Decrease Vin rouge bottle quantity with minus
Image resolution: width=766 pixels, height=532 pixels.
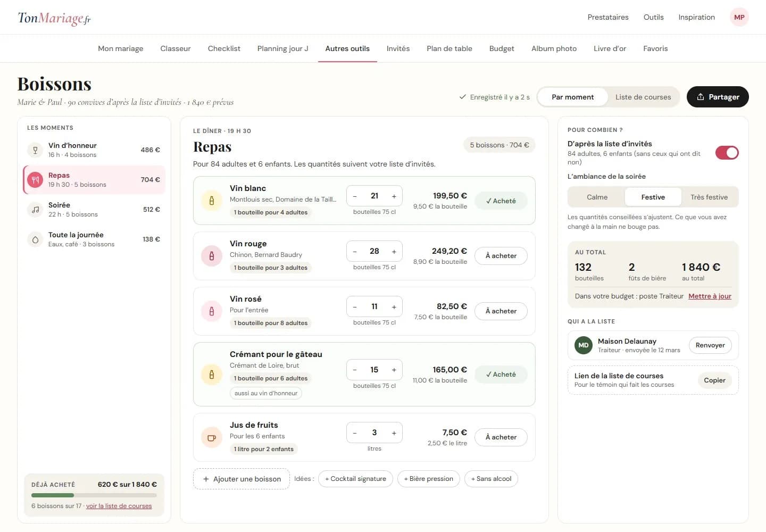355,251
